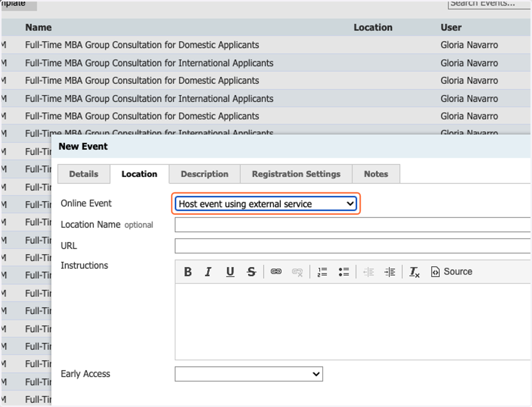532x407 pixels.
Task: Increase indent in Instructions editor
Action: (x=390, y=272)
